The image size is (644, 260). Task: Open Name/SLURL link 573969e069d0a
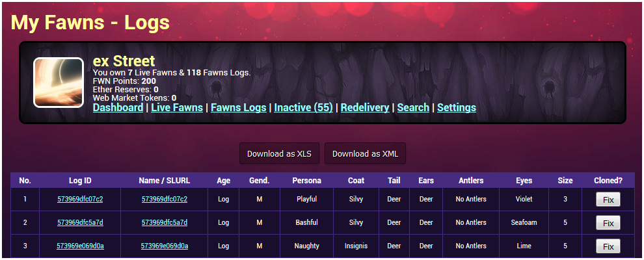[x=165, y=246]
